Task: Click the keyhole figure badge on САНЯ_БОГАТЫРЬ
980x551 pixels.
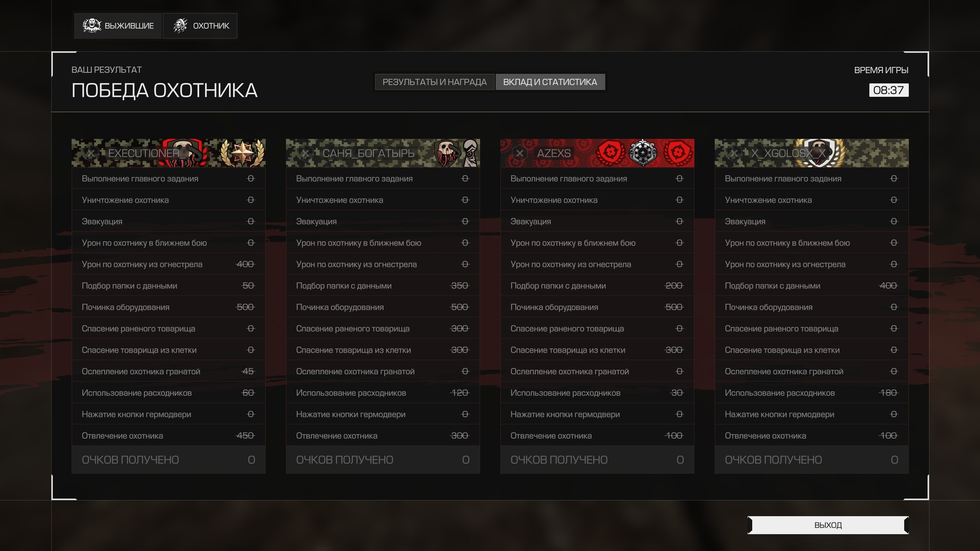Action: (470, 153)
